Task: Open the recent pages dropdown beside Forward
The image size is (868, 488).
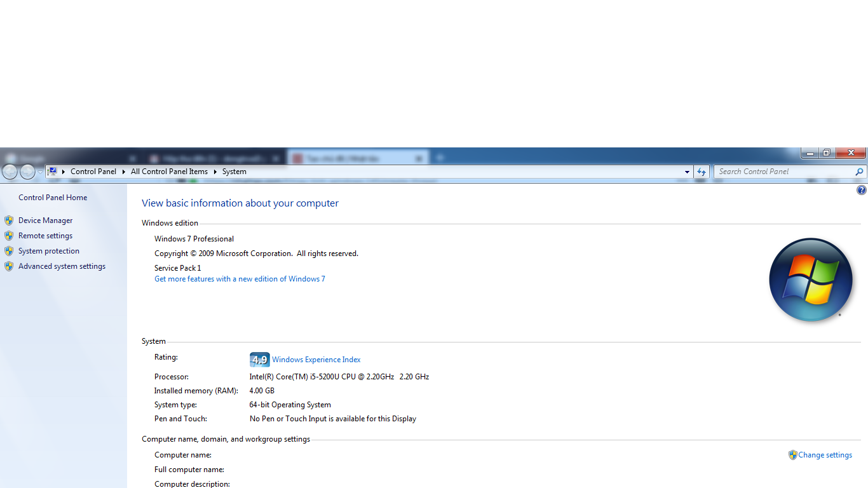Action: [x=40, y=172]
